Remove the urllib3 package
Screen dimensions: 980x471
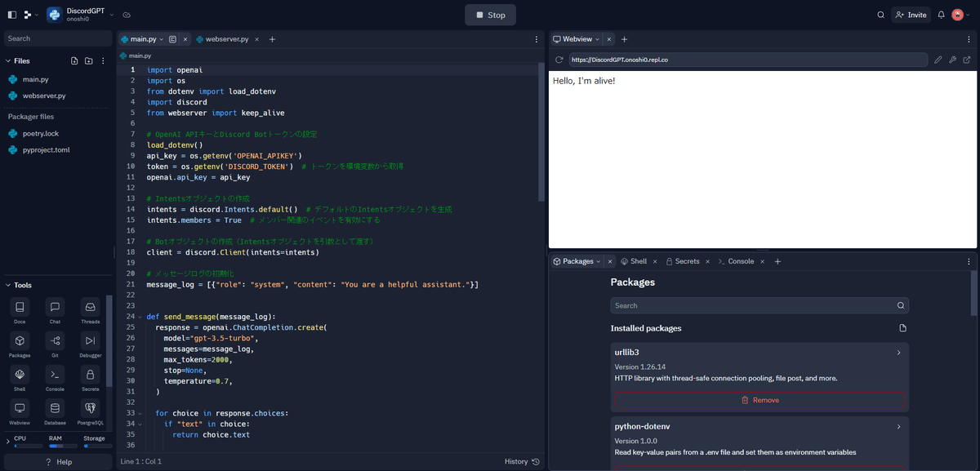[760, 399]
